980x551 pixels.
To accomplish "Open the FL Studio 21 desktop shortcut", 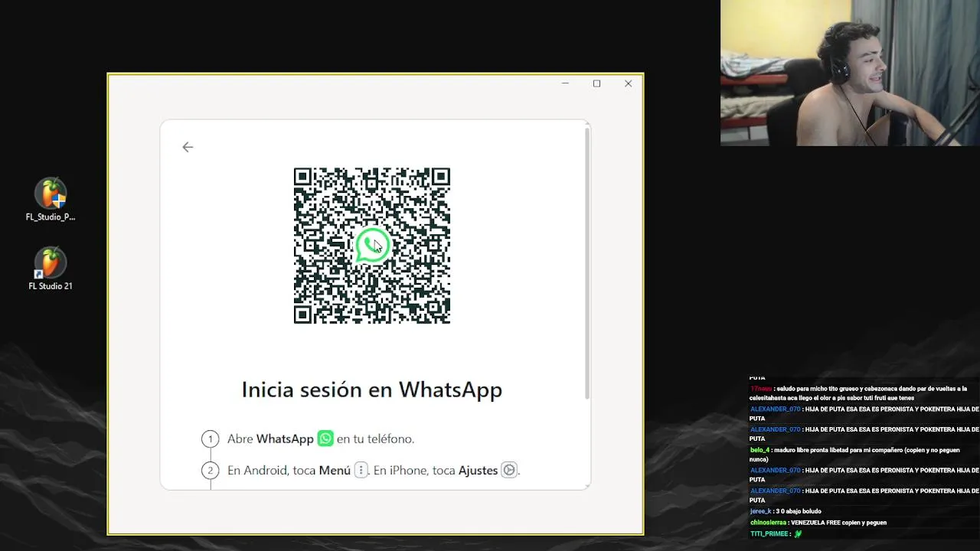I will (x=51, y=269).
